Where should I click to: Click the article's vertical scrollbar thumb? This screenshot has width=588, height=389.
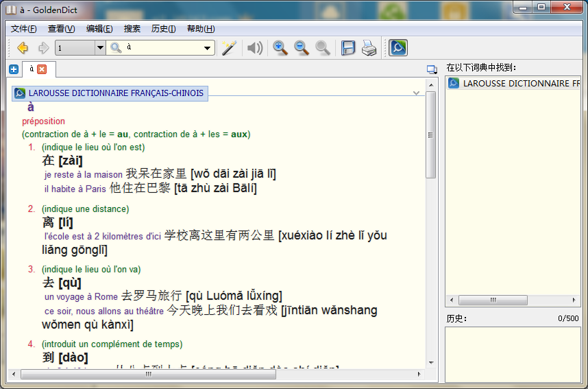coord(431,134)
